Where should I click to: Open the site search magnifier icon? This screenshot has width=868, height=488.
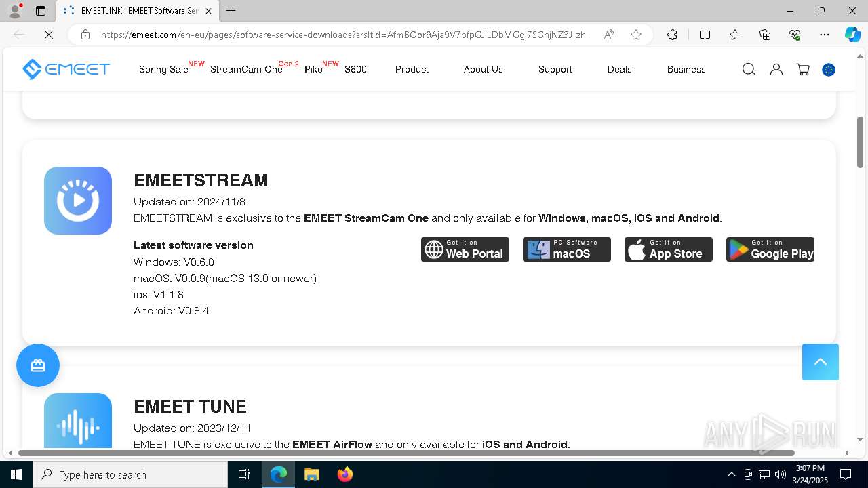point(749,69)
